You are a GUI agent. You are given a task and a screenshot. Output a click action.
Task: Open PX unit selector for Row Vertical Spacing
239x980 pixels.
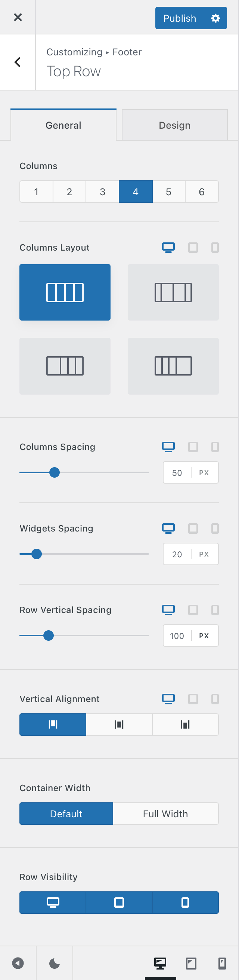(x=204, y=636)
